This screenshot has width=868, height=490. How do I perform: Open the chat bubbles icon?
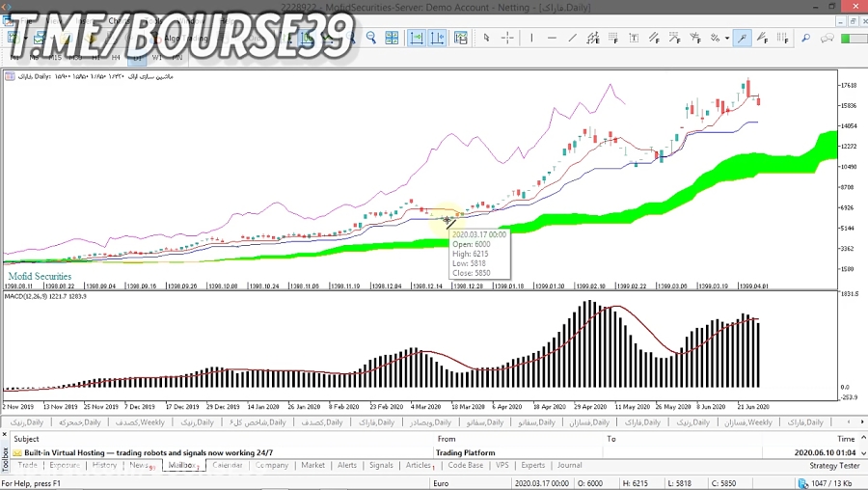(x=827, y=39)
